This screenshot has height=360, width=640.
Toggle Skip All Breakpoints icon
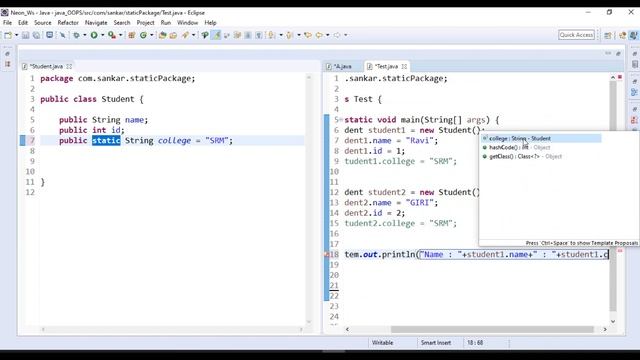pos(62,35)
